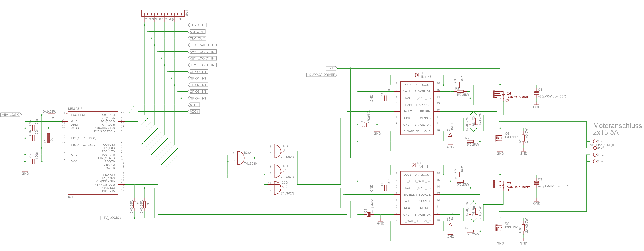Select the SV1 pin header connector
644x251 pixels.
[163, 13]
